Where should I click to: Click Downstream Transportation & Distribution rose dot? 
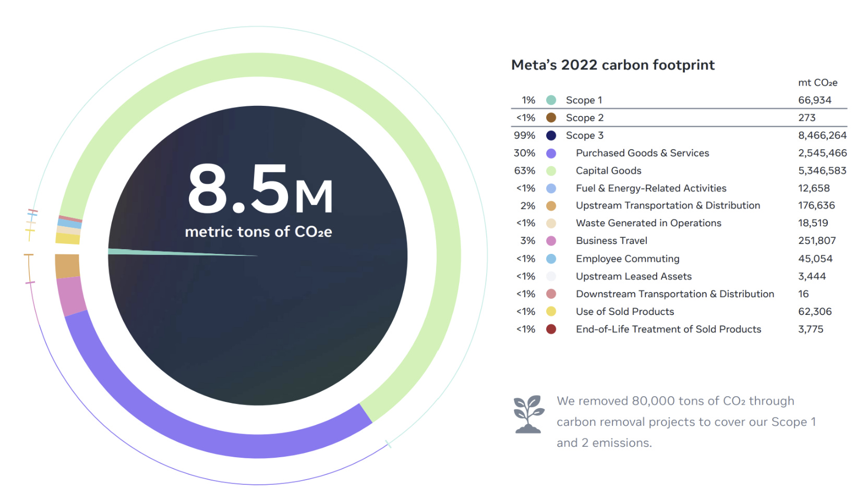coord(551,294)
